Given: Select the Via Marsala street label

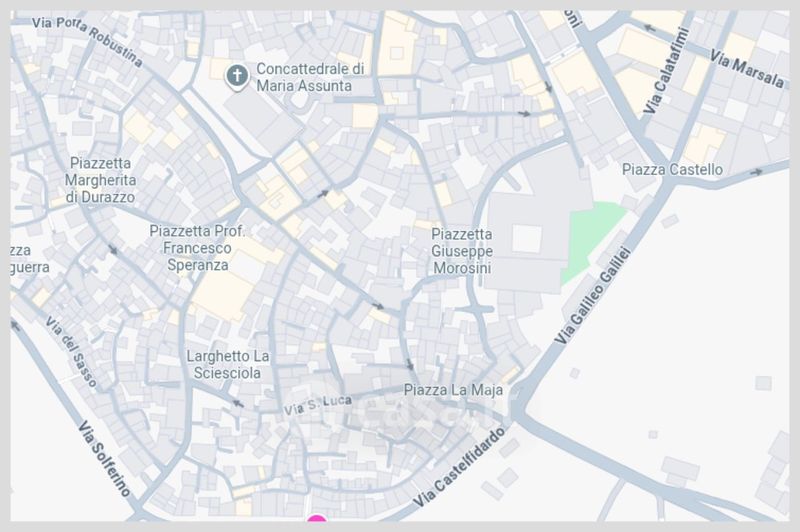Looking at the screenshot, I should pos(746,70).
